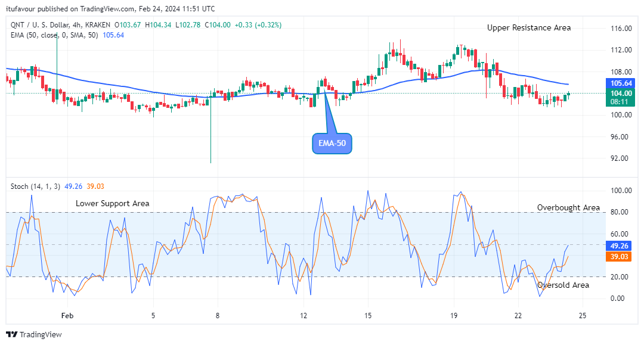Click the 92.00 price axis label
This screenshot has width=644, height=345.
[621, 158]
